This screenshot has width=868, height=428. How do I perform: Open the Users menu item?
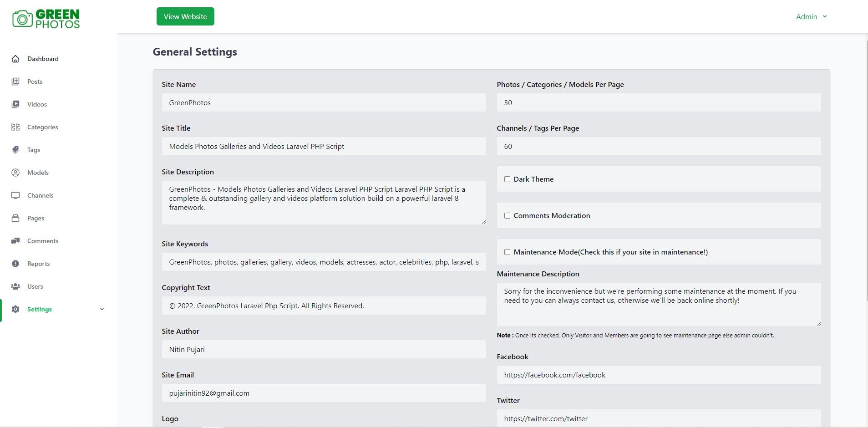click(x=35, y=286)
